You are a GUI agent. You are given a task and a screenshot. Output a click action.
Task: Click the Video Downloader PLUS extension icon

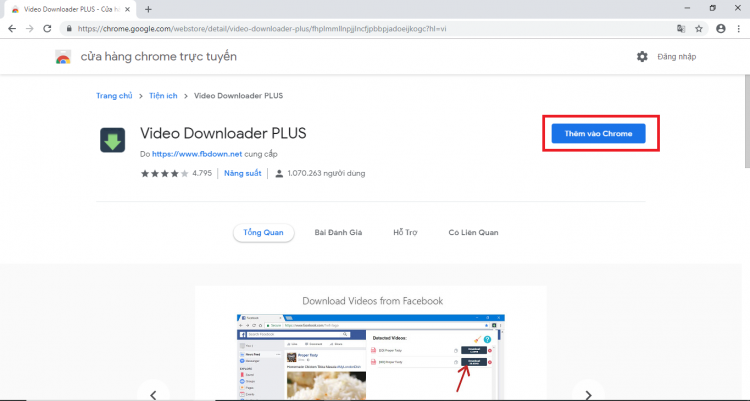click(112, 140)
